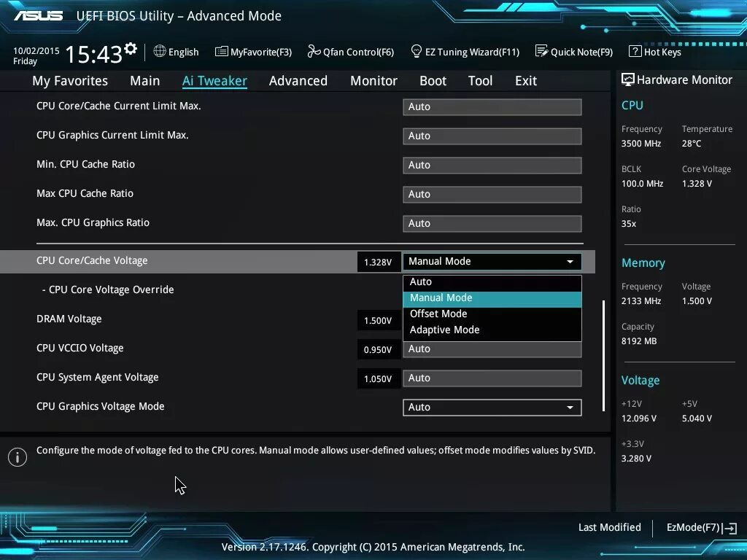Select the Ai Tweaker tab
Image resolution: width=747 pixels, height=560 pixels.
(214, 81)
